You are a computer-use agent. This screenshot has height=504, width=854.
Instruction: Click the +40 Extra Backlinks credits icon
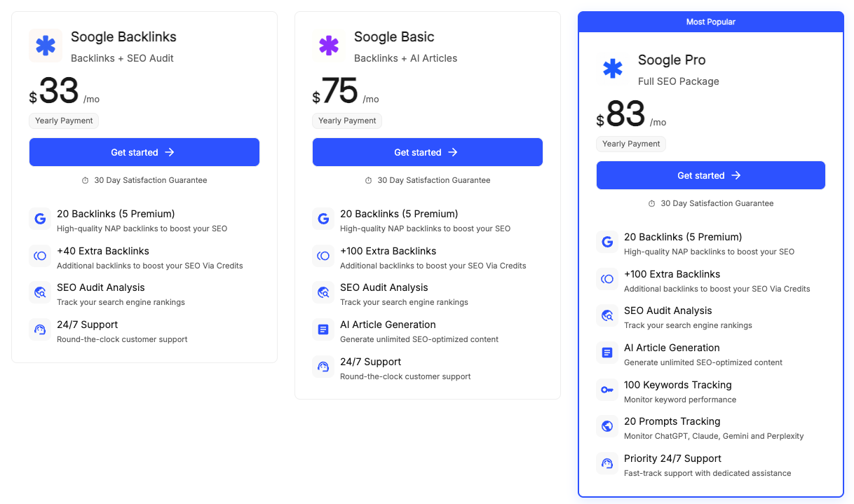coord(40,256)
